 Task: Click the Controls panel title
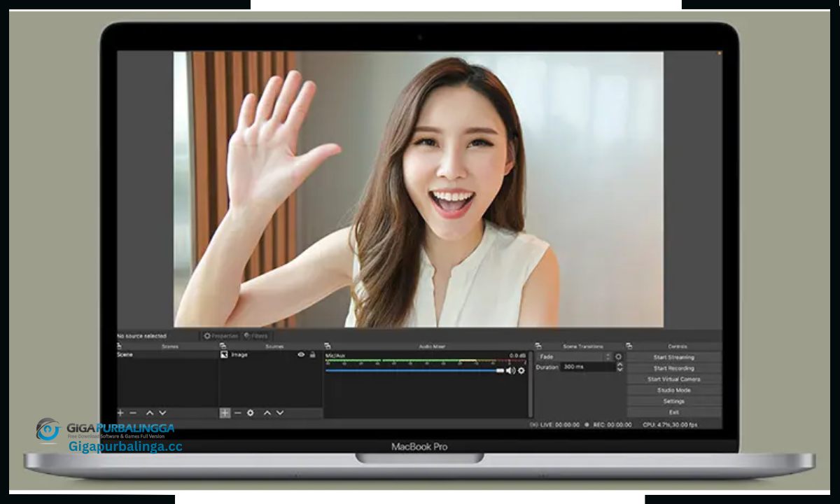click(x=678, y=346)
